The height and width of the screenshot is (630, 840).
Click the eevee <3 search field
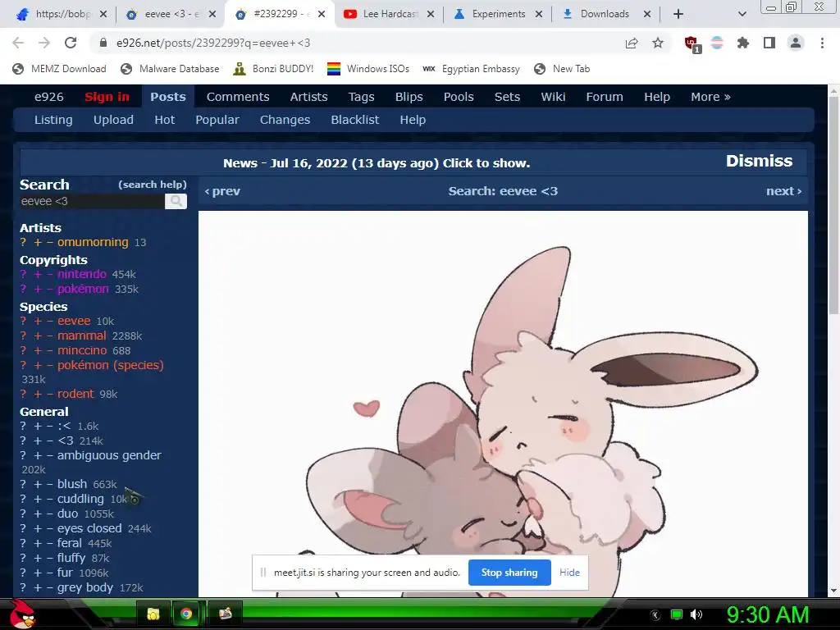92,202
